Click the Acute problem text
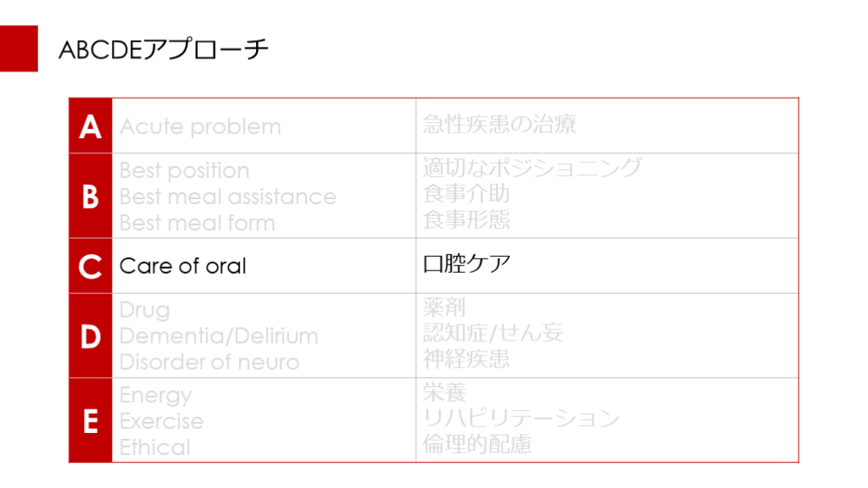The height and width of the screenshot is (488, 868). click(200, 127)
